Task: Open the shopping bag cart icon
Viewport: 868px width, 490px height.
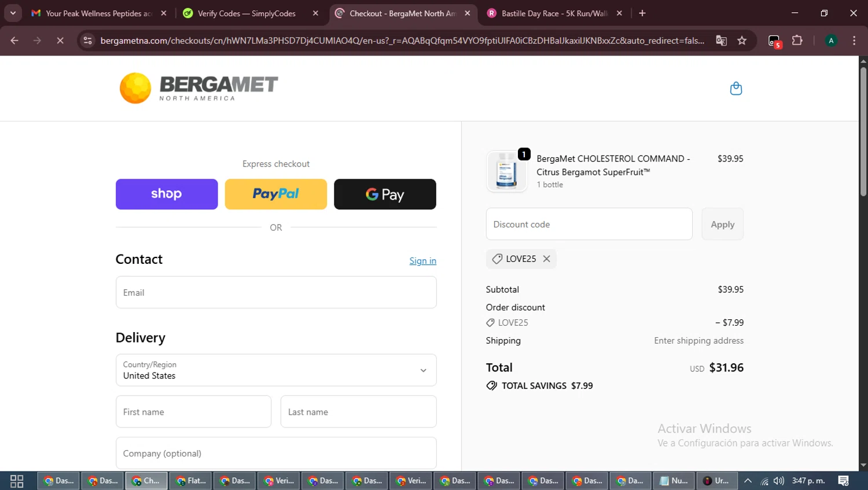Action: point(735,89)
